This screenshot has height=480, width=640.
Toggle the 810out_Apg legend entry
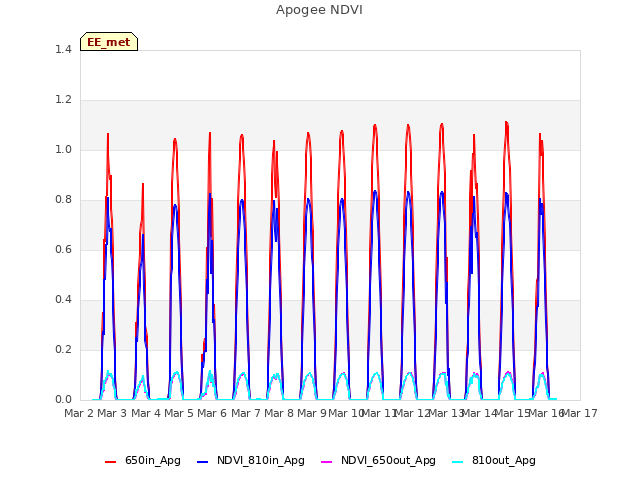[x=494, y=460]
